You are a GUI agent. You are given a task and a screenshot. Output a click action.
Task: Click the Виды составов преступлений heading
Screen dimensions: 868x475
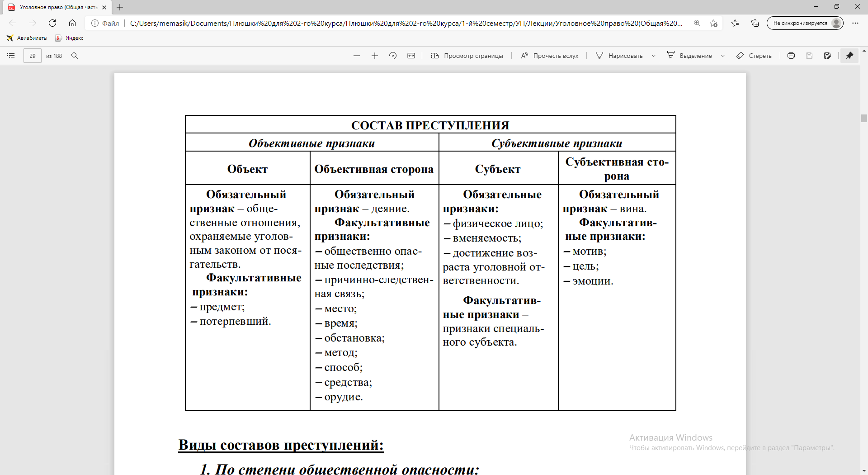(x=281, y=445)
